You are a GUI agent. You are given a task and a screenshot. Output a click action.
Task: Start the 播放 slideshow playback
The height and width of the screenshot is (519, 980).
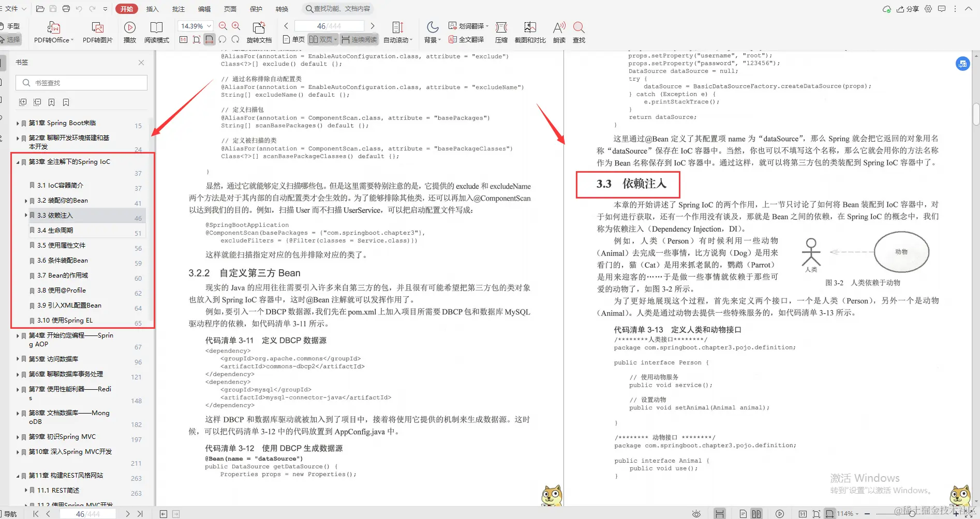[129, 31]
